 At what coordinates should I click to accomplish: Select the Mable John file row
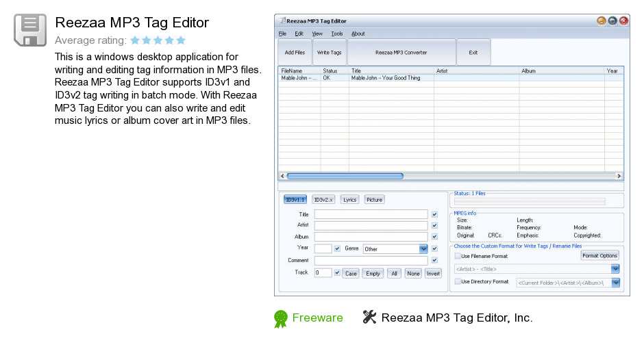[x=451, y=78]
